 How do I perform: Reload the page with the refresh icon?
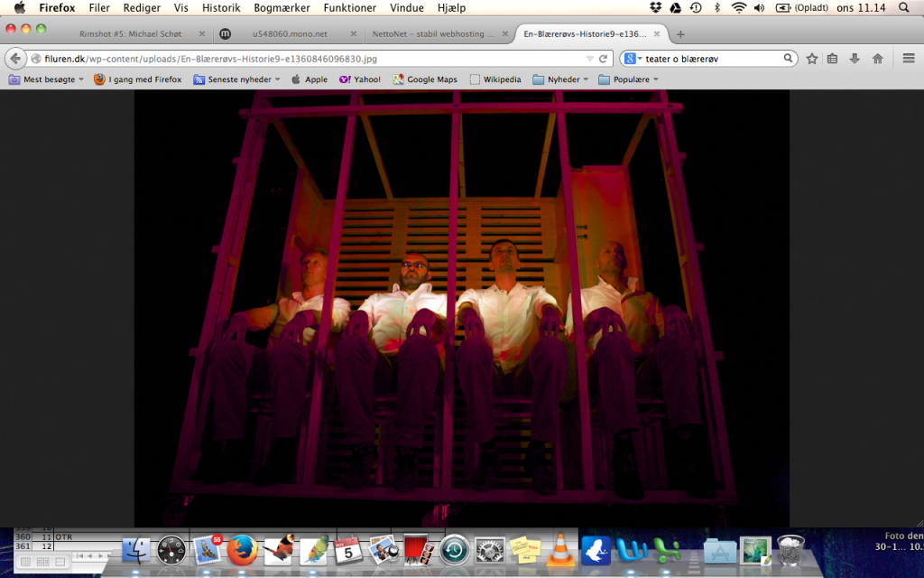[x=605, y=59]
